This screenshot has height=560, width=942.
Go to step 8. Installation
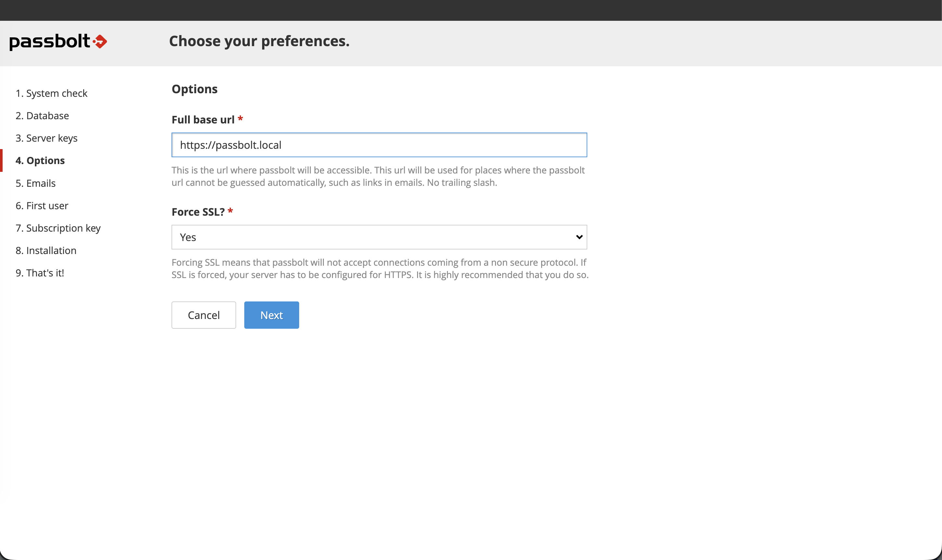(46, 250)
